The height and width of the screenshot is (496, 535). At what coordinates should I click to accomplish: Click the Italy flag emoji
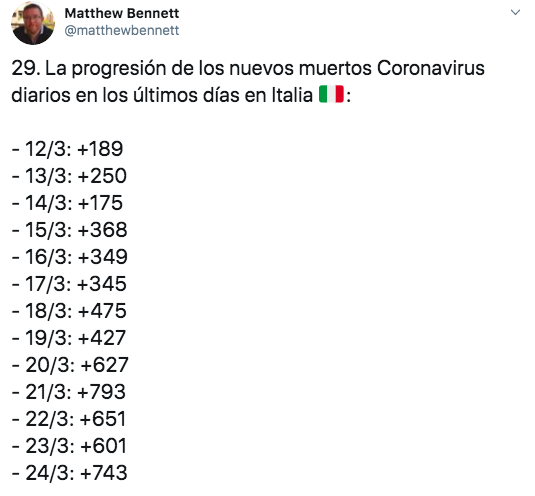click(331, 94)
